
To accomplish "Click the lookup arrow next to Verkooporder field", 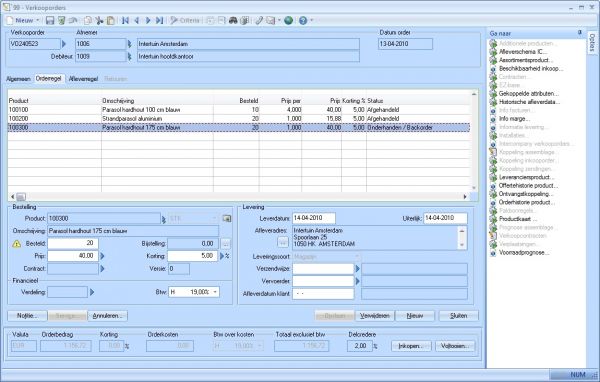I will (64, 44).
